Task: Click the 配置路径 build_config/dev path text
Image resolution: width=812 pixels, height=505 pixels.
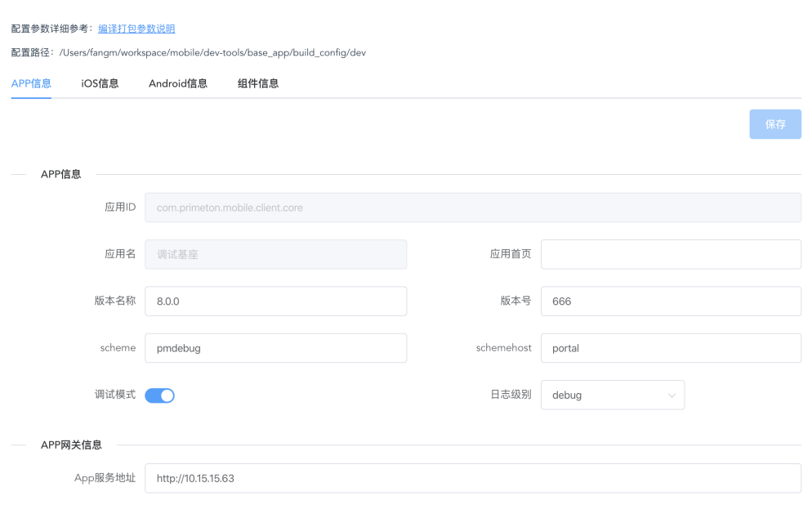Action: click(x=212, y=53)
